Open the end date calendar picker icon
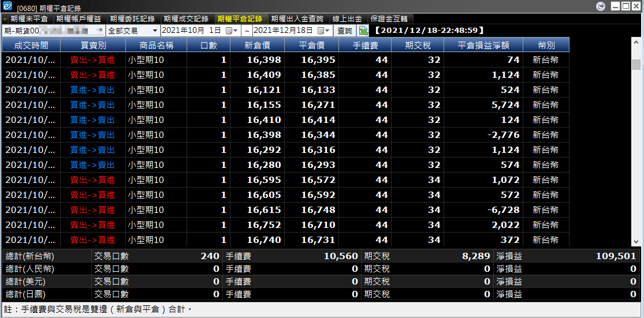This screenshot has width=644, height=318. (x=321, y=31)
